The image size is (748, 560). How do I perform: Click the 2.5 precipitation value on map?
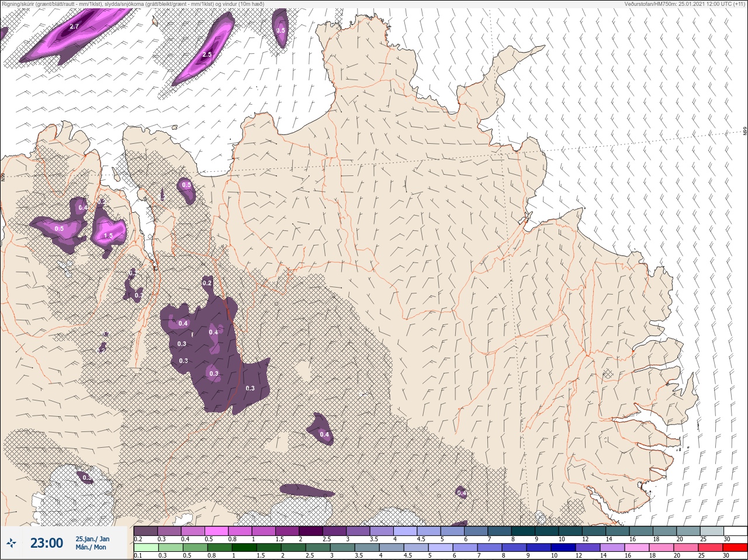pos(207,54)
